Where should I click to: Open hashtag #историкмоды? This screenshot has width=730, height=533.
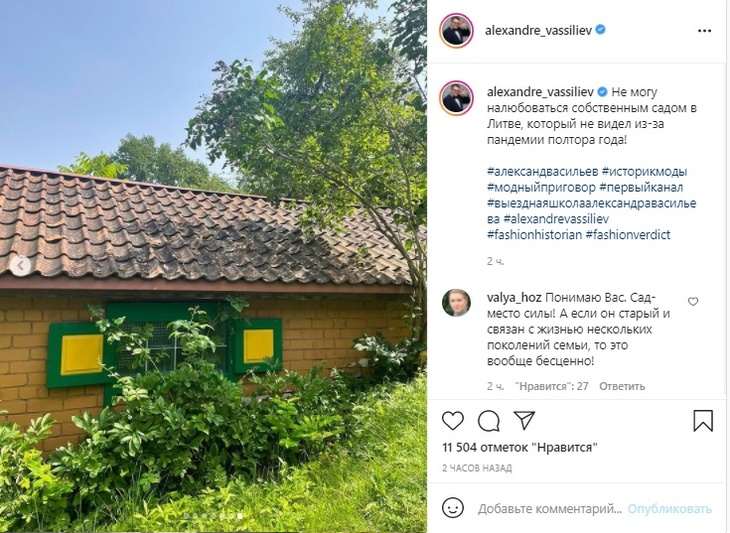click(x=644, y=171)
